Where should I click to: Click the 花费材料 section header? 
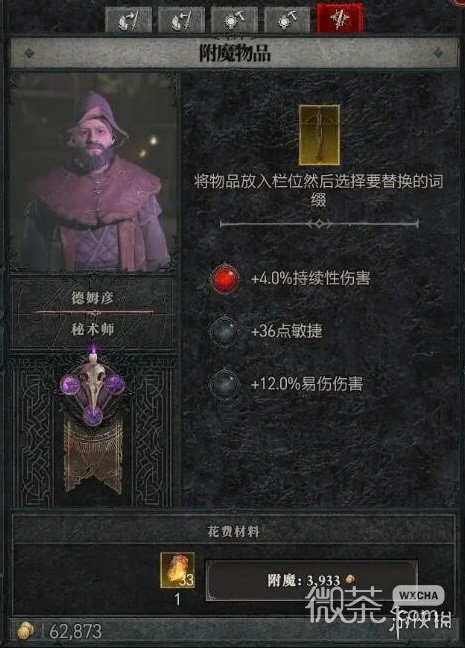[234, 531]
